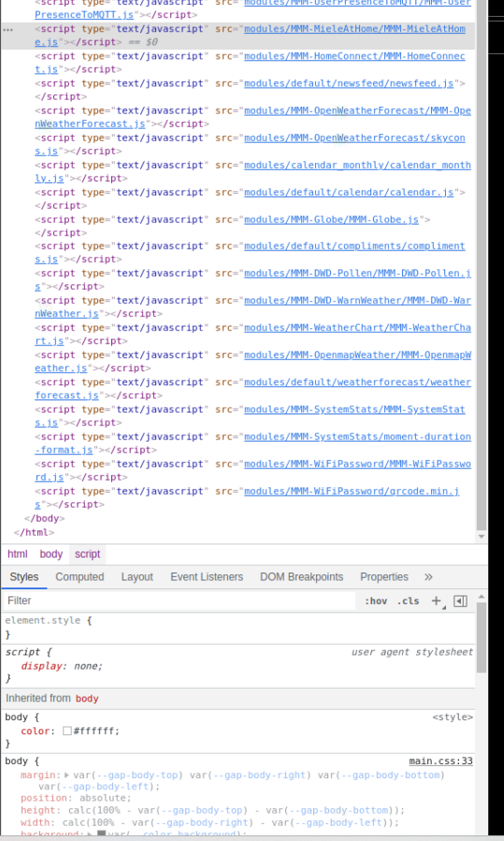Image resolution: width=504 pixels, height=841 pixels.
Task: Open the Properties tab
Action: pos(384,577)
